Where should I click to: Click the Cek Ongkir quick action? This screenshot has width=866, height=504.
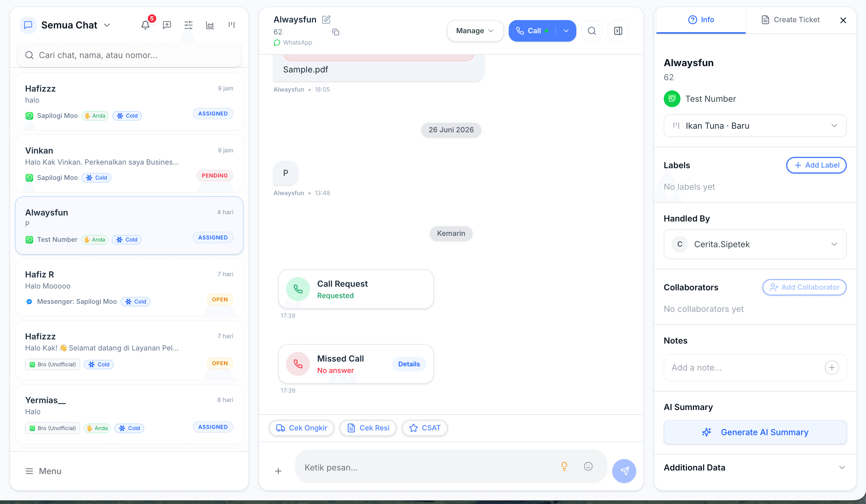[x=301, y=428]
